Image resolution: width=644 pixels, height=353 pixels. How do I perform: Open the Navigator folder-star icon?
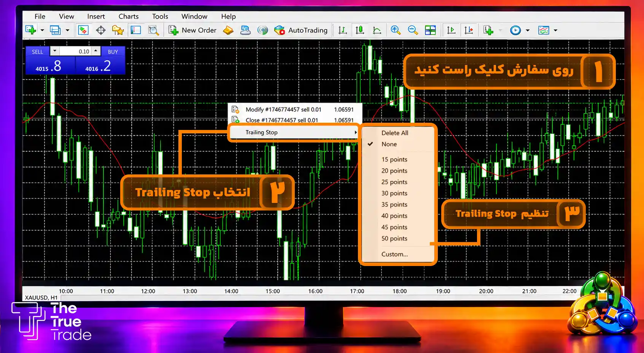point(118,30)
